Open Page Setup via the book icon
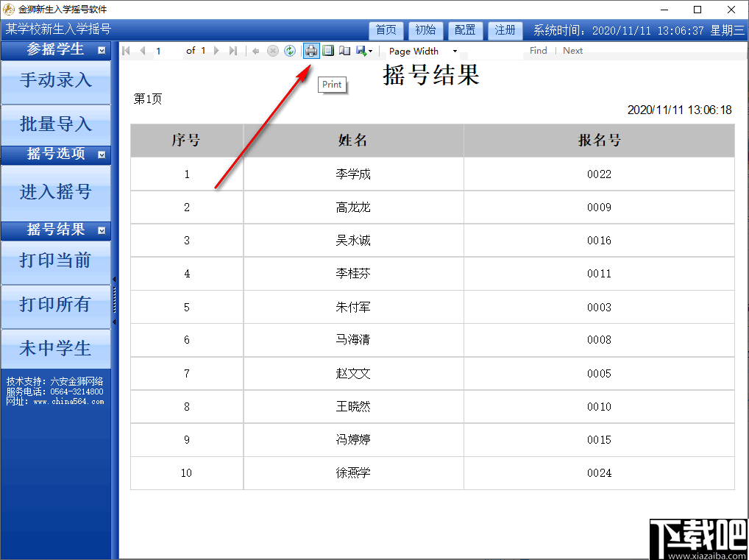The height and width of the screenshot is (560, 749). [x=345, y=51]
